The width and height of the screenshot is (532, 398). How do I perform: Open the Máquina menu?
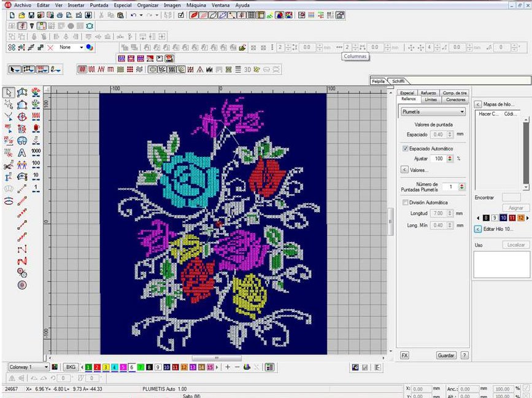tap(196, 6)
